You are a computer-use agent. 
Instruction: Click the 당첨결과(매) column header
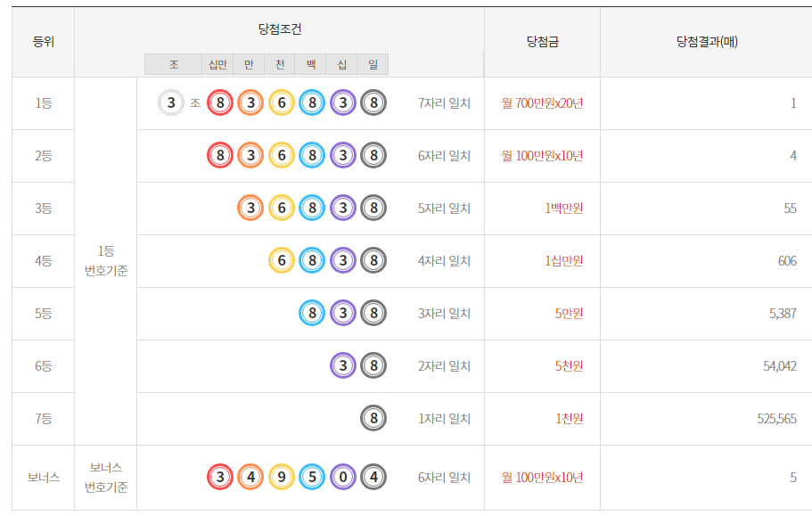[707, 42]
